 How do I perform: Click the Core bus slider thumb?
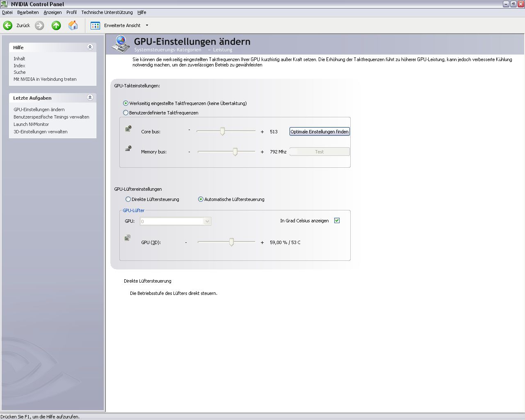click(x=222, y=131)
